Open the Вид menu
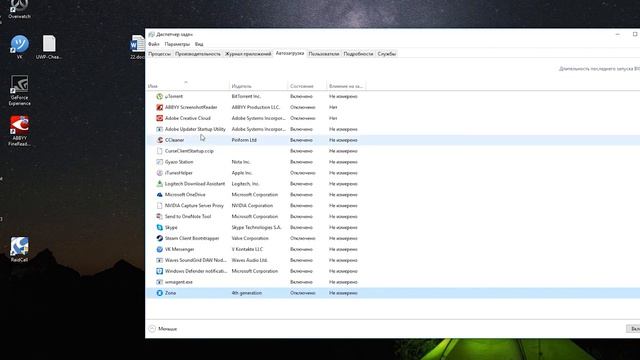The image size is (640, 360). click(199, 44)
